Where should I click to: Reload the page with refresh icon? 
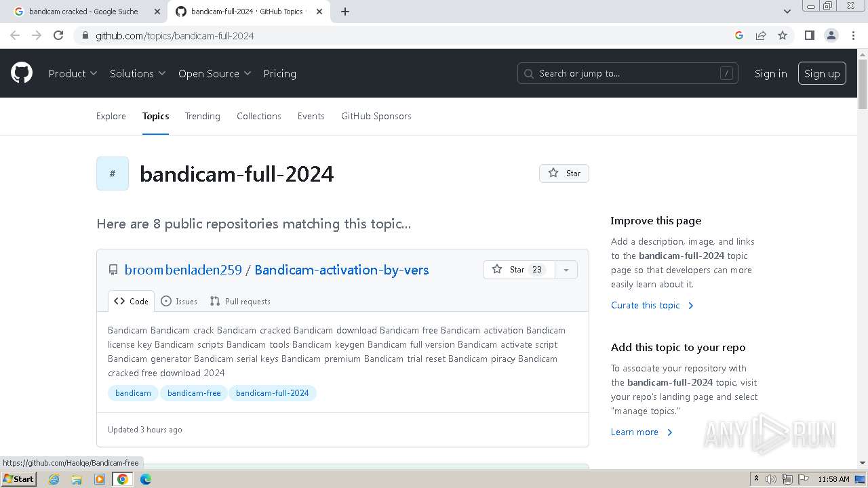(58, 35)
